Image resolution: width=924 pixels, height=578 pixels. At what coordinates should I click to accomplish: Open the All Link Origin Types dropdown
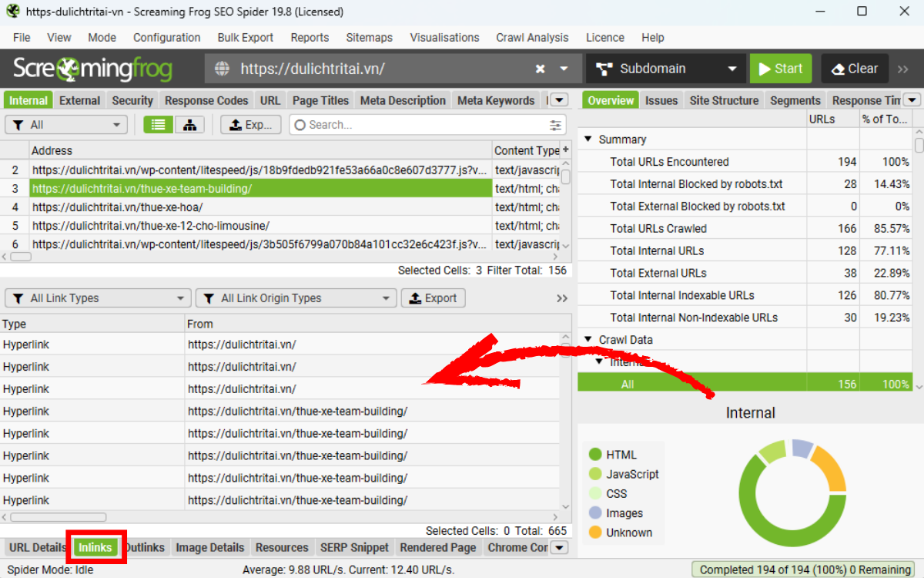(x=295, y=297)
